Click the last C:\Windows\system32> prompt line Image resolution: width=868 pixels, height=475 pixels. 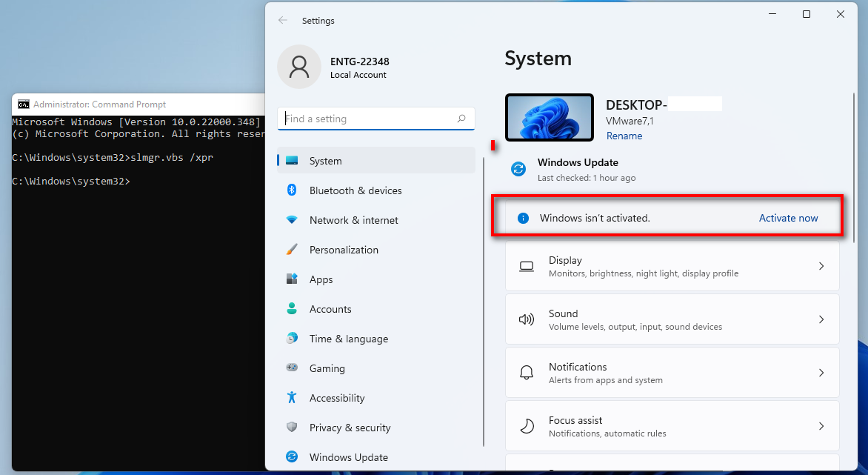(71, 181)
